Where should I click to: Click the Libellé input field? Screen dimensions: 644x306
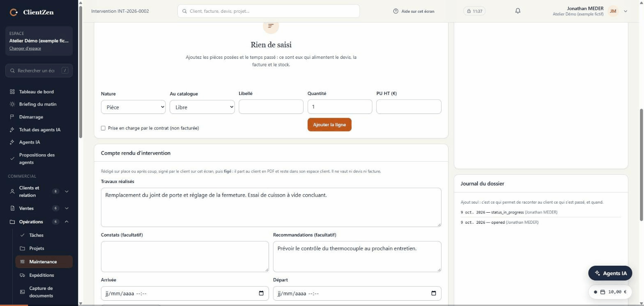(271, 107)
